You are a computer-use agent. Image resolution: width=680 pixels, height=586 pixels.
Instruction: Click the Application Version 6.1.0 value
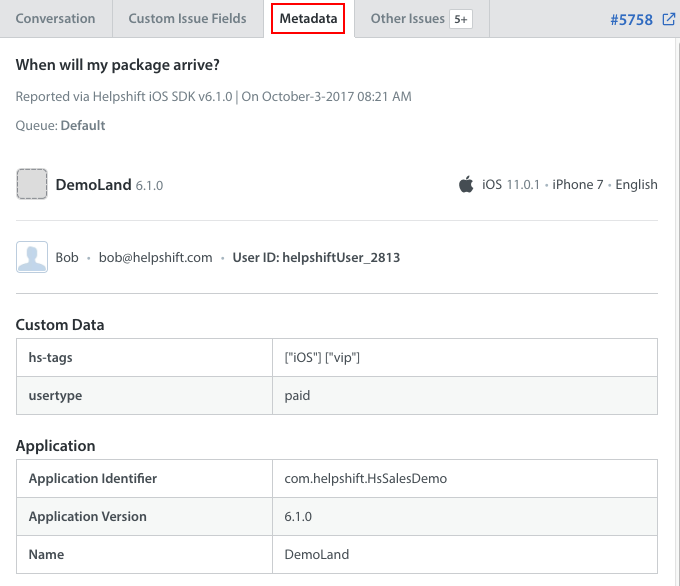point(298,517)
